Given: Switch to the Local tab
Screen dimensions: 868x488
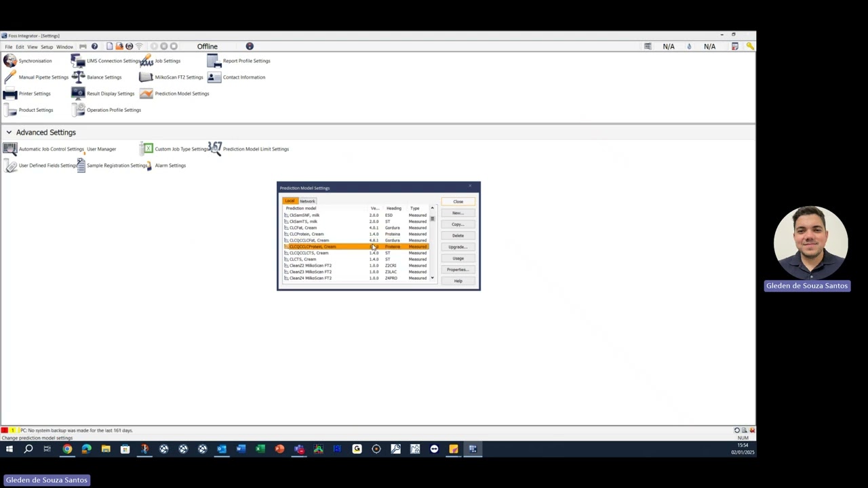Looking at the screenshot, I should [x=290, y=201].
